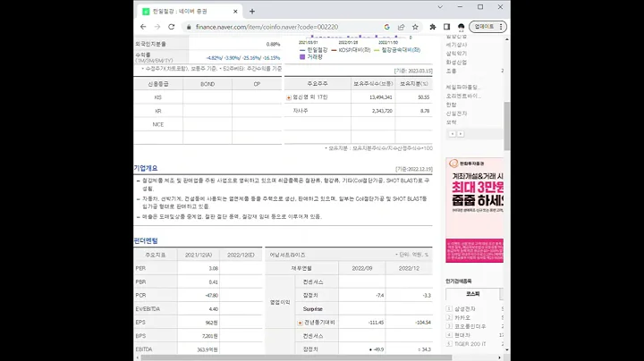Click the Surprise row label

point(312,309)
